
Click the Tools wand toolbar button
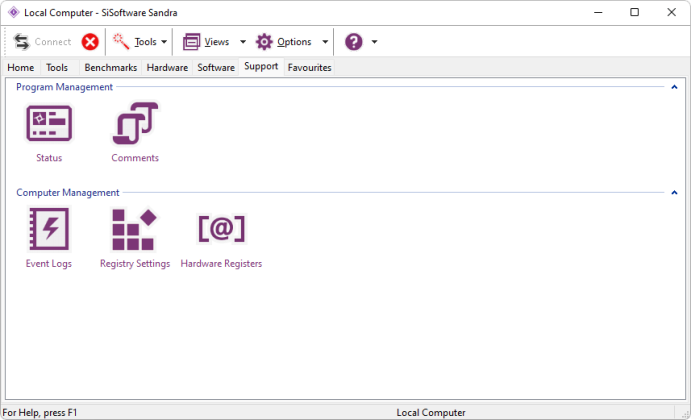tap(134, 42)
